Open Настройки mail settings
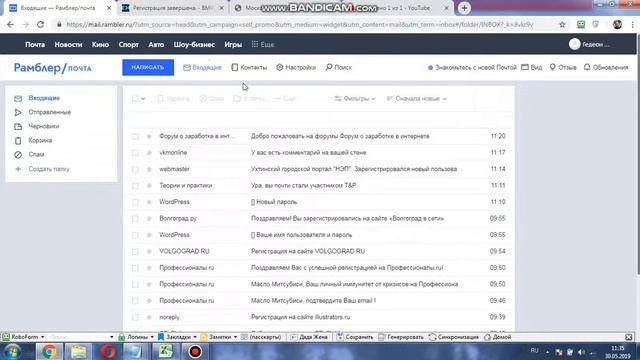Screen dimensions: 640x360 296,67
